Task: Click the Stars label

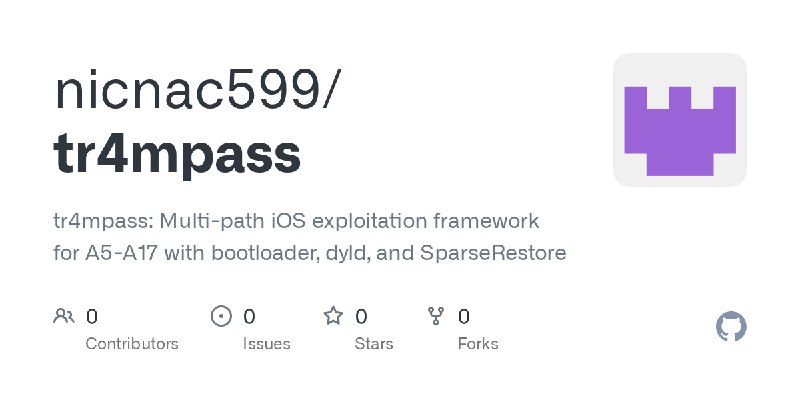Action: point(374,344)
